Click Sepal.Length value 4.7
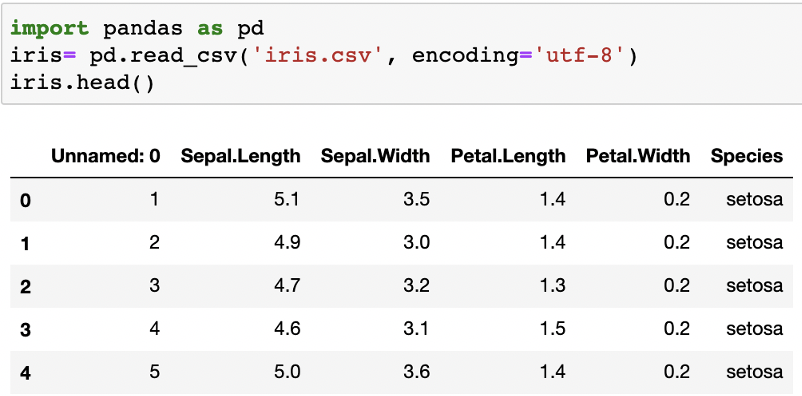This screenshot has width=802, height=396. [287, 285]
